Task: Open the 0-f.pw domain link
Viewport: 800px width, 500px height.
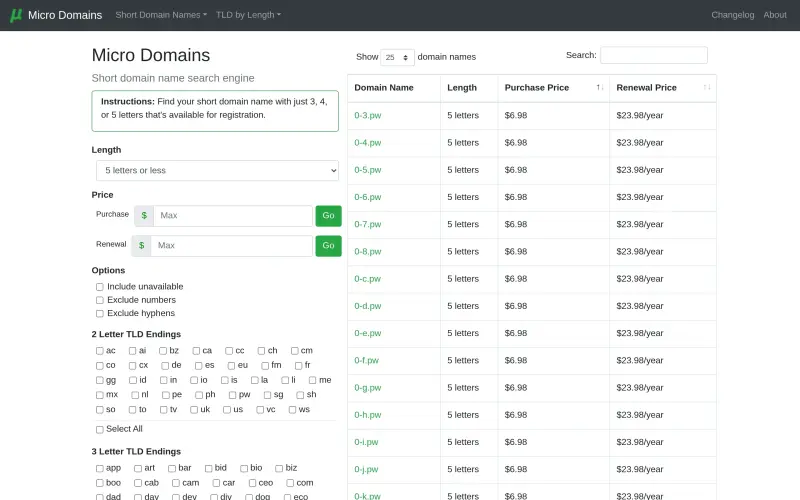Action: pos(367,361)
